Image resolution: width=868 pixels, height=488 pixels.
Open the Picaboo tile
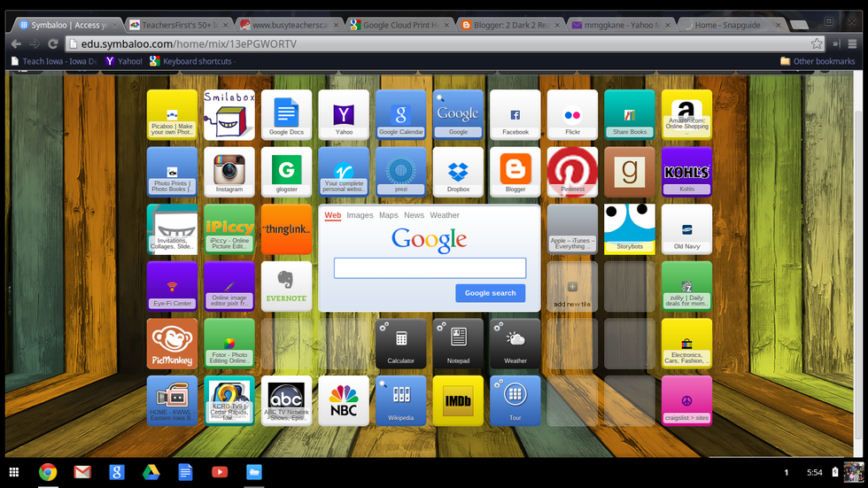172,114
